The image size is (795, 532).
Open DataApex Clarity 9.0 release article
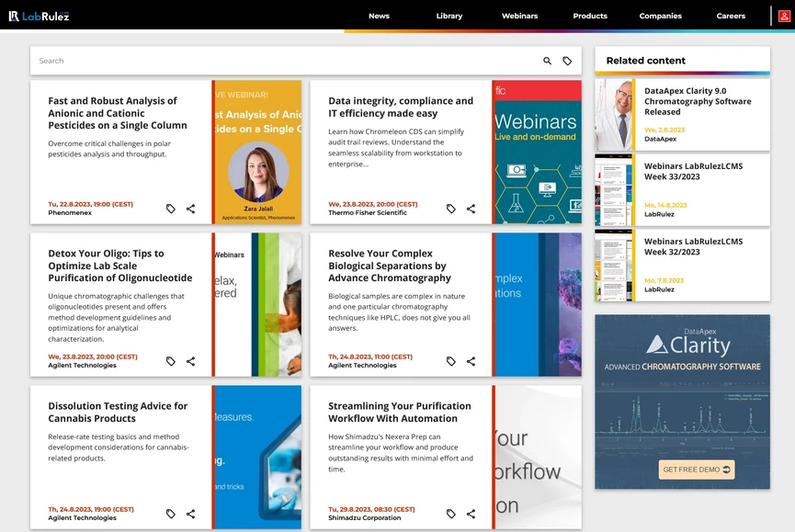click(x=698, y=101)
